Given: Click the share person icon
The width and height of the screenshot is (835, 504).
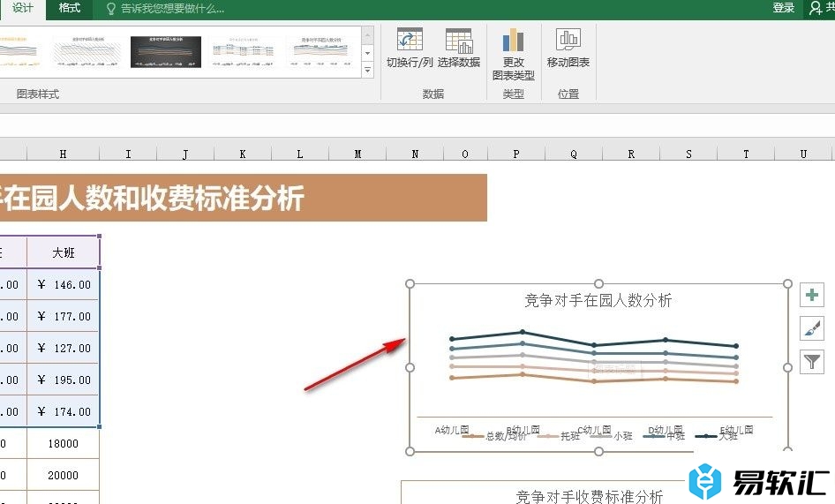Looking at the screenshot, I should pyautogui.click(x=816, y=8).
